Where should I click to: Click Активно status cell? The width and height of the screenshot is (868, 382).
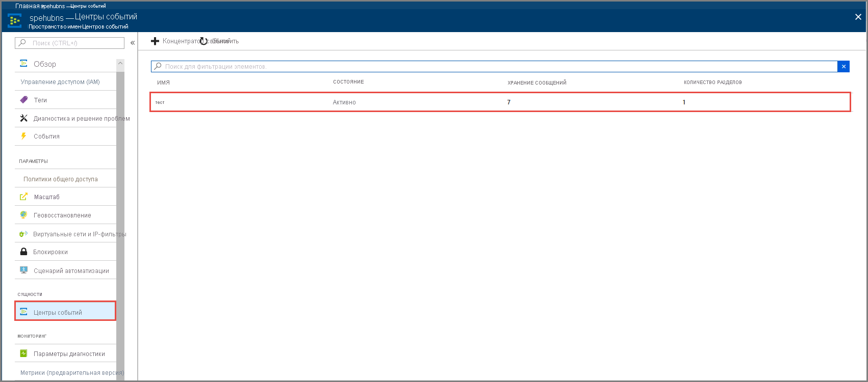(x=344, y=102)
